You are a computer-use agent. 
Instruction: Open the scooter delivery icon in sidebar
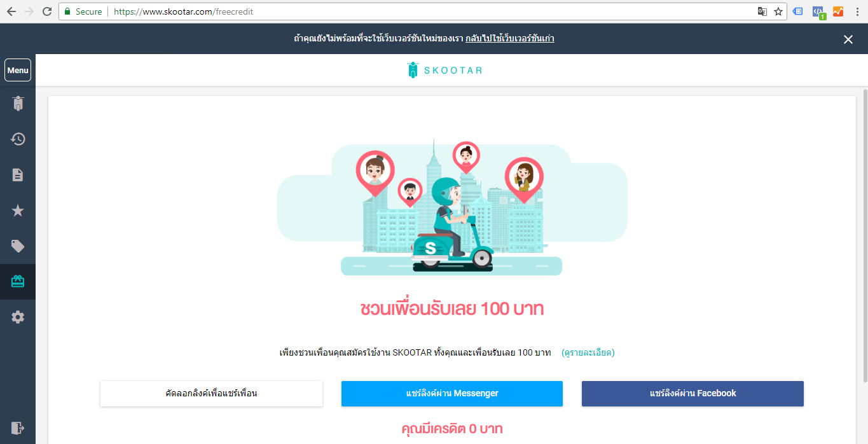pyautogui.click(x=18, y=104)
